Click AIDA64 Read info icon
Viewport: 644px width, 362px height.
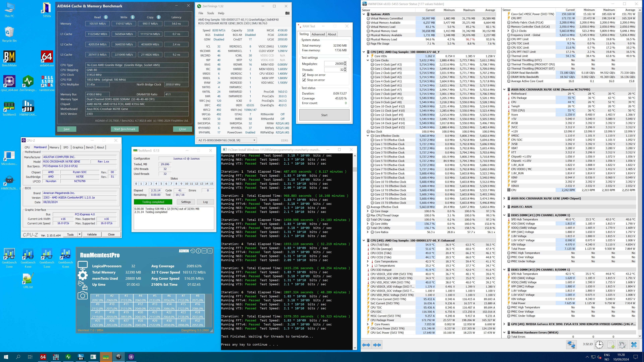coord(106,17)
